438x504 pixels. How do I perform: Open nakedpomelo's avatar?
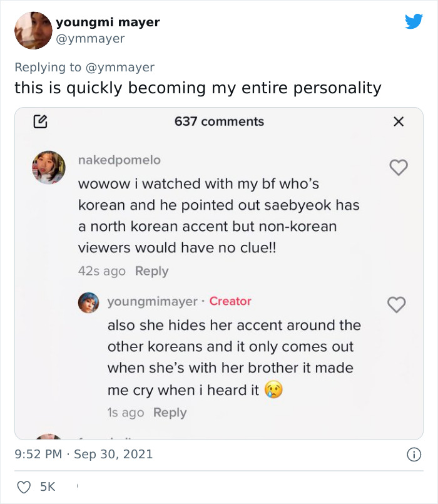(48, 167)
